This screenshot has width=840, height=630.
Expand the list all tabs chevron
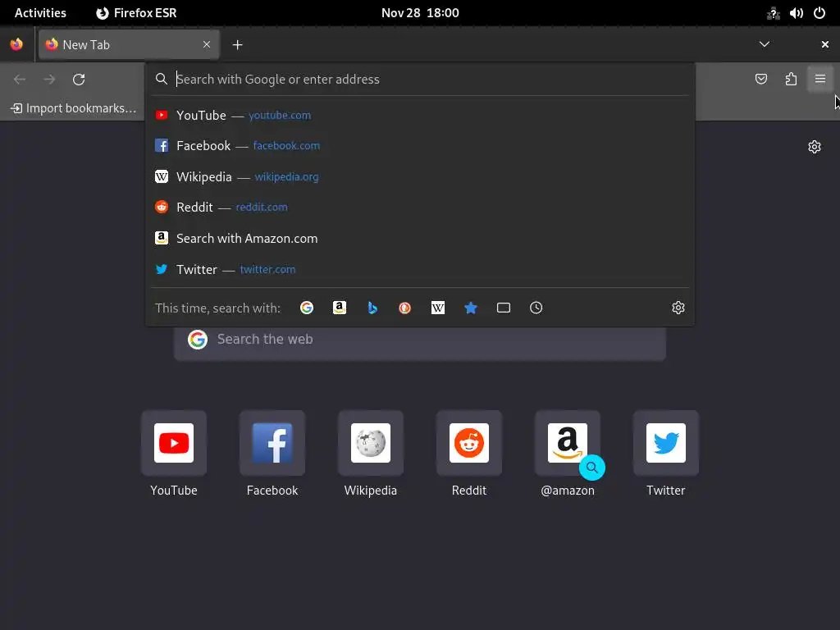pos(765,44)
